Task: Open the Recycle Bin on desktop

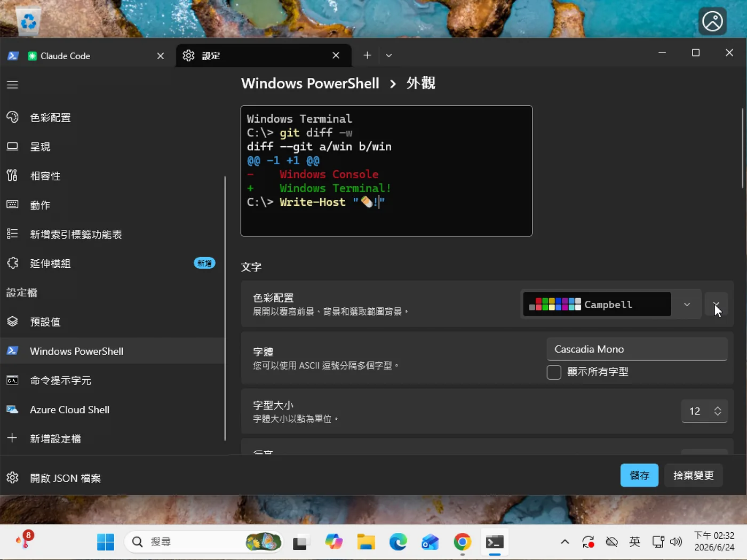Action: 28,21
